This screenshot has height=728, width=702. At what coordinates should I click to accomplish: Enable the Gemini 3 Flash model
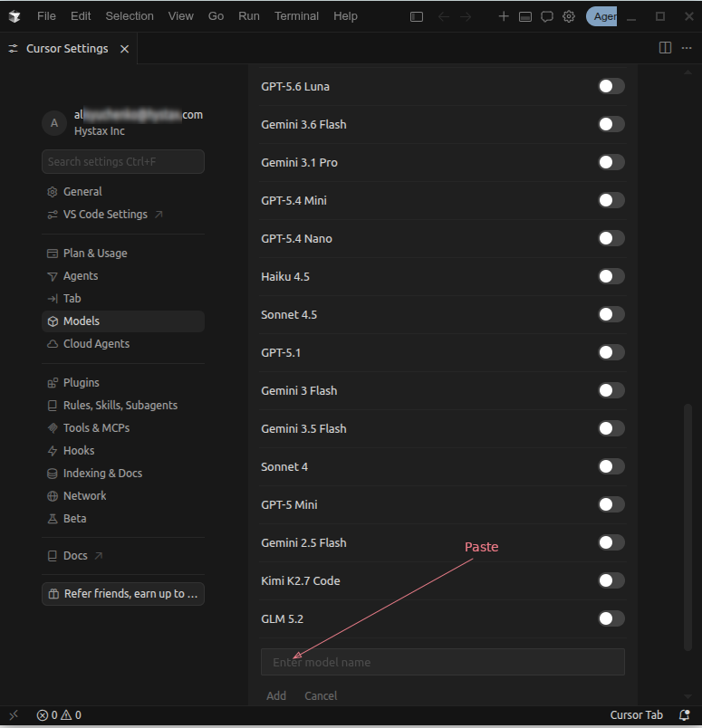(611, 390)
